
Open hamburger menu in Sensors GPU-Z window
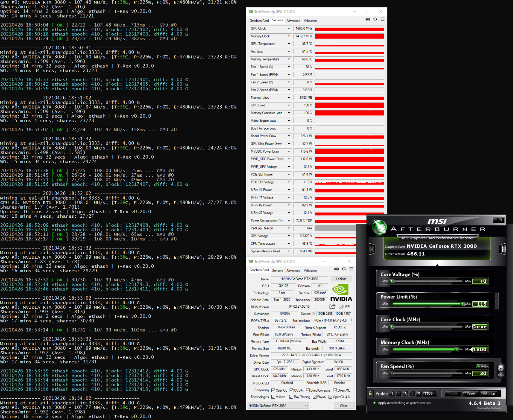pos(382,19)
